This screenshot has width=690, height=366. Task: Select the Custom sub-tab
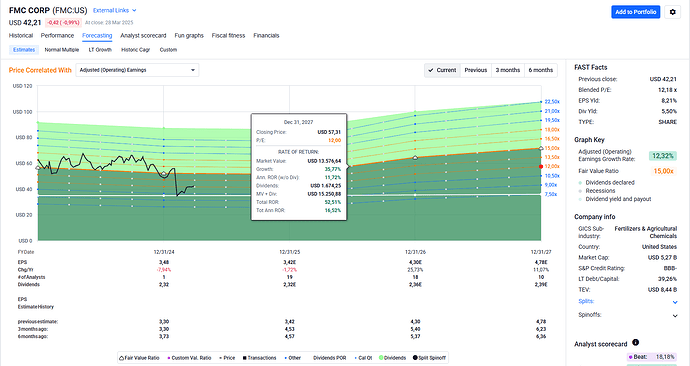(x=168, y=50)
